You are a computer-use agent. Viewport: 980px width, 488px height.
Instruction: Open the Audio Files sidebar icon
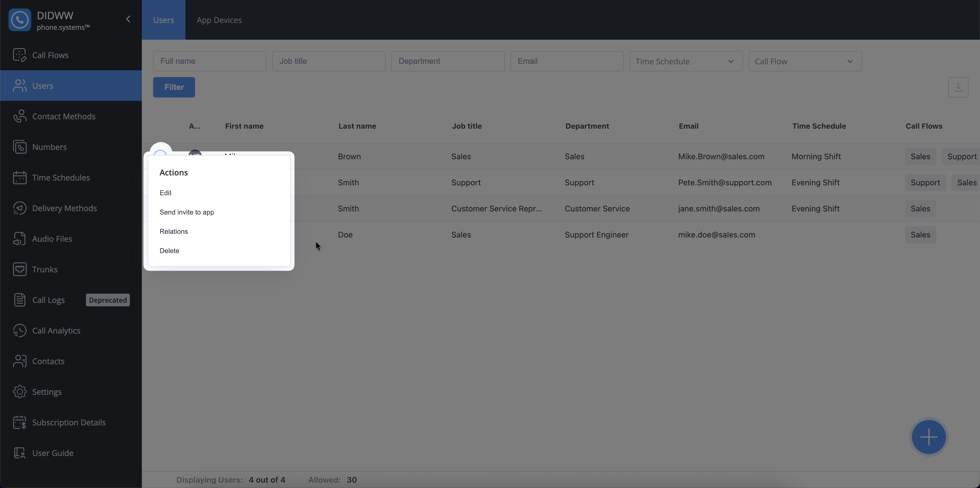[19, 239]
